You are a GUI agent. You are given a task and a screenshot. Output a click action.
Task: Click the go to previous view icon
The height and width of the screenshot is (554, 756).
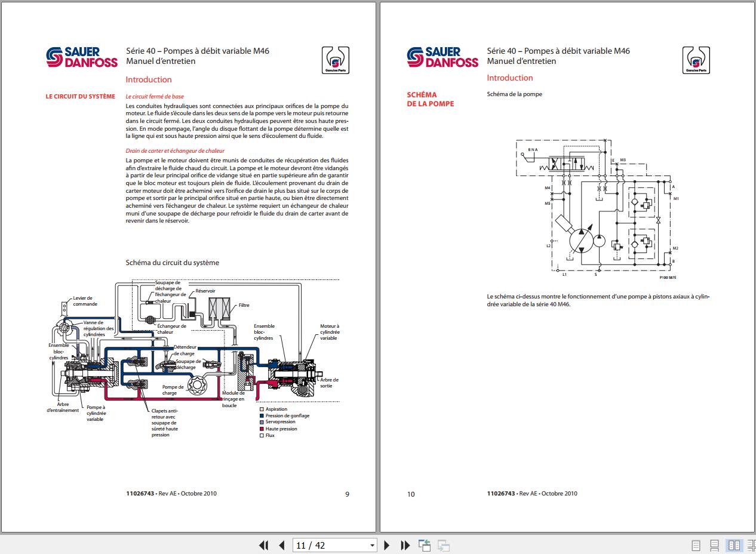[x=425, y=545]
